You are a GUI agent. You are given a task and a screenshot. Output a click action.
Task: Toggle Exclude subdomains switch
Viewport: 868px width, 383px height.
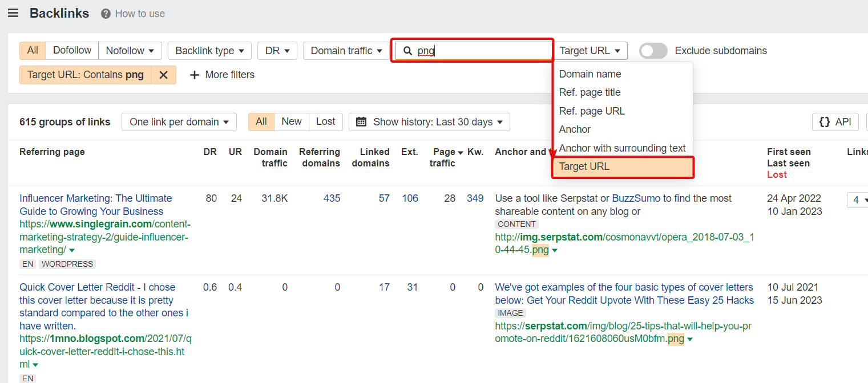pyautogui.click(x=653, y=51)
